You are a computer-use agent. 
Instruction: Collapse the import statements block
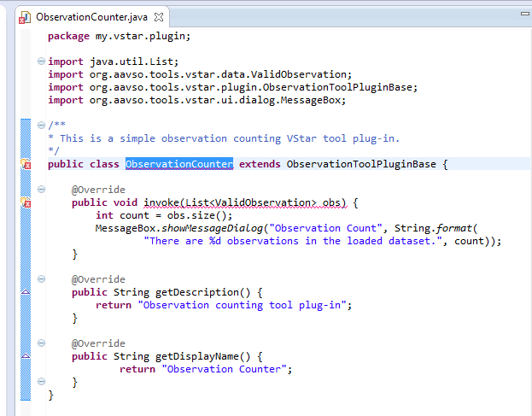pyautogui.click(x=41, y=62)
